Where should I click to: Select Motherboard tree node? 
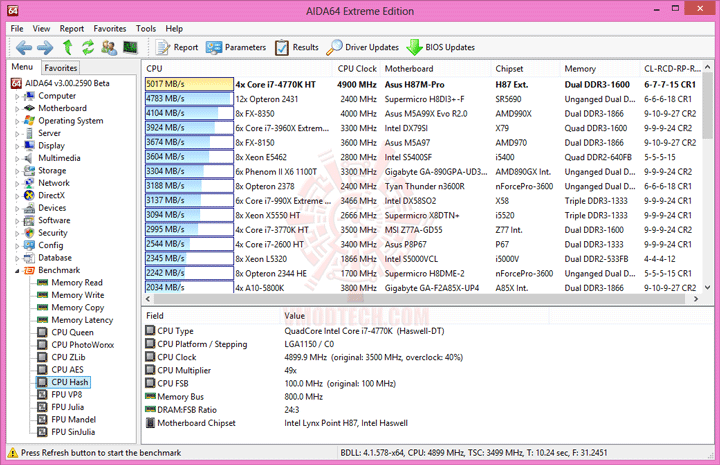tap(62, 108)
